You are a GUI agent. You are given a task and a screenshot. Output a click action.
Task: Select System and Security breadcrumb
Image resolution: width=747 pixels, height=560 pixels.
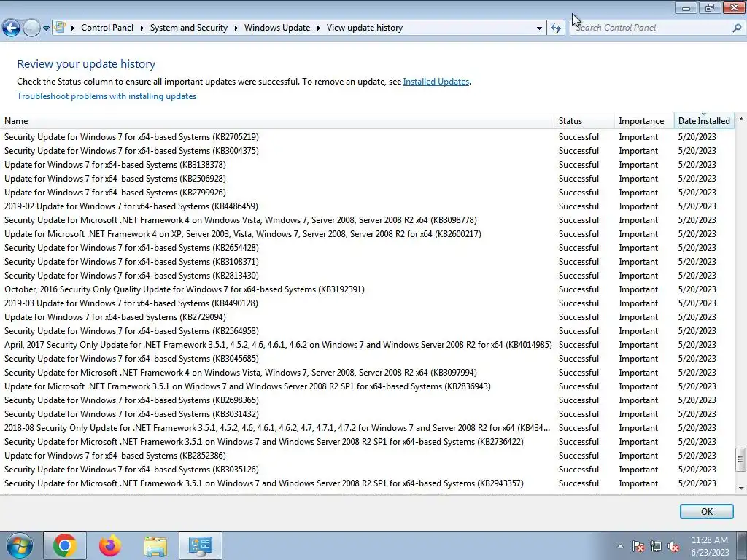coord(189,28)
